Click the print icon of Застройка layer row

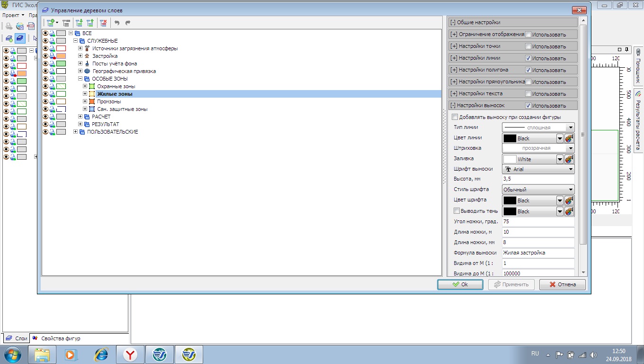pyautogui.click(x=53, y=56)
